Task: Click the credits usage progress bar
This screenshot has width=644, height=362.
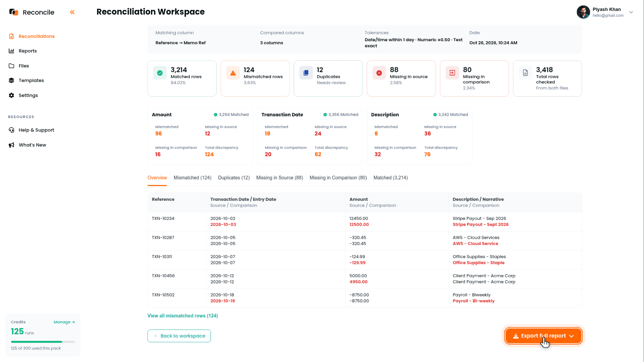Action: (43, 342)
